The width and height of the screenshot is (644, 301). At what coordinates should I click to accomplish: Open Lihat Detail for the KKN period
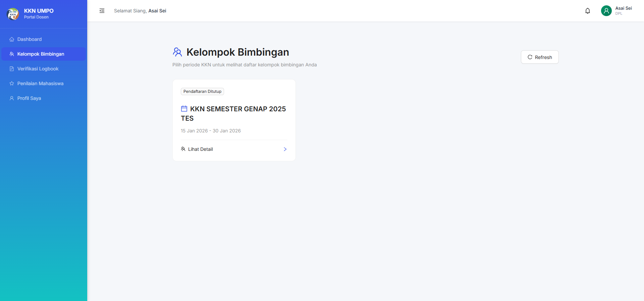click(x=234, y=149)
